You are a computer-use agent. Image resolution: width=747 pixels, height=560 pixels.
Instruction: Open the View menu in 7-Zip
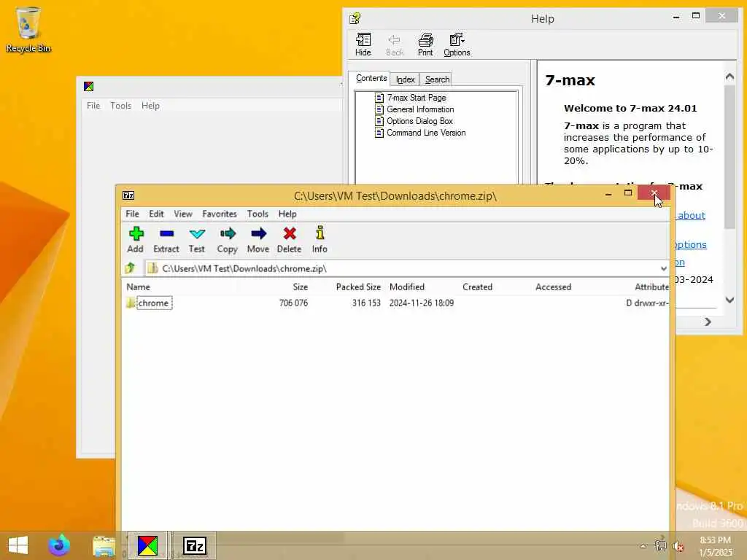[x=183, y=214]
